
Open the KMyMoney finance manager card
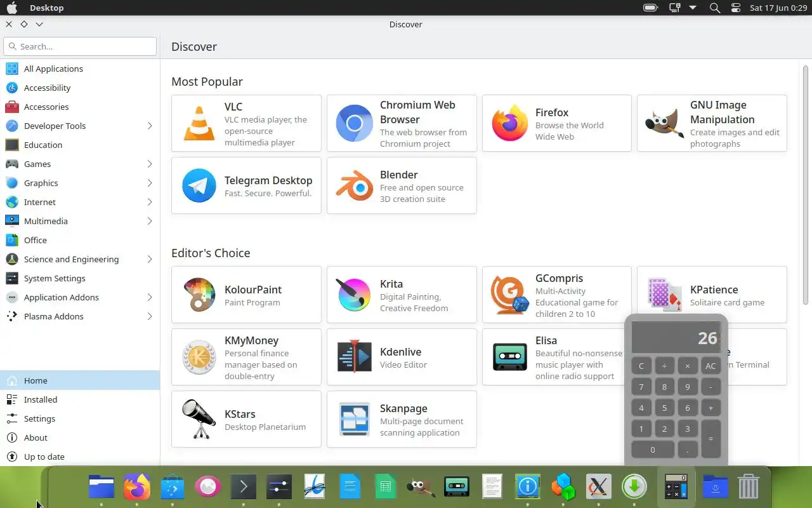tap(246, 357)
